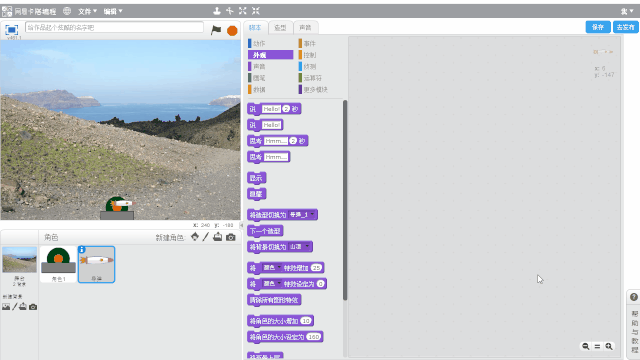Click the project name input field
This screenshot has width=640, height=360.
[x=114, y=27]
